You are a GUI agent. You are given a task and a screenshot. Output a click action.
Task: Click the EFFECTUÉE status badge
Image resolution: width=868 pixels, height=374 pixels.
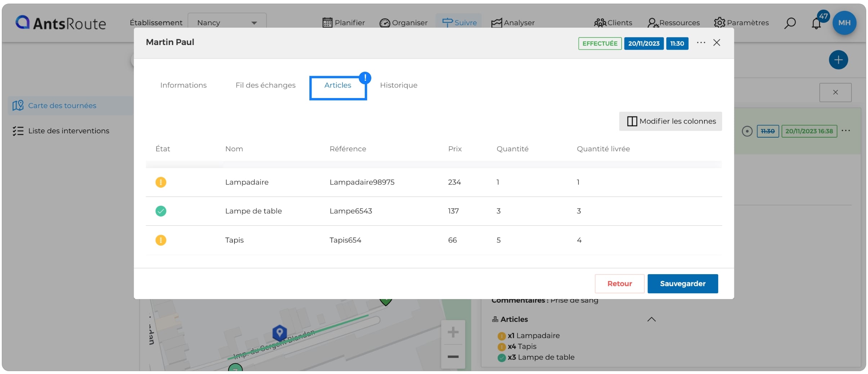(600, 44)
